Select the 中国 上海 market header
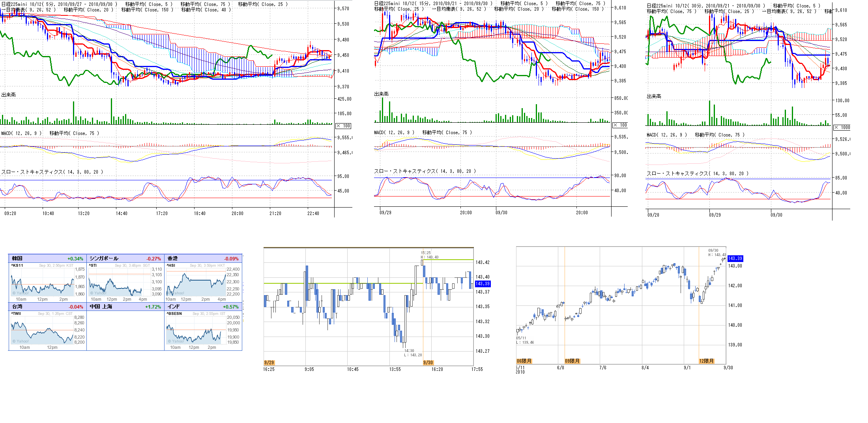 (101, 307)
